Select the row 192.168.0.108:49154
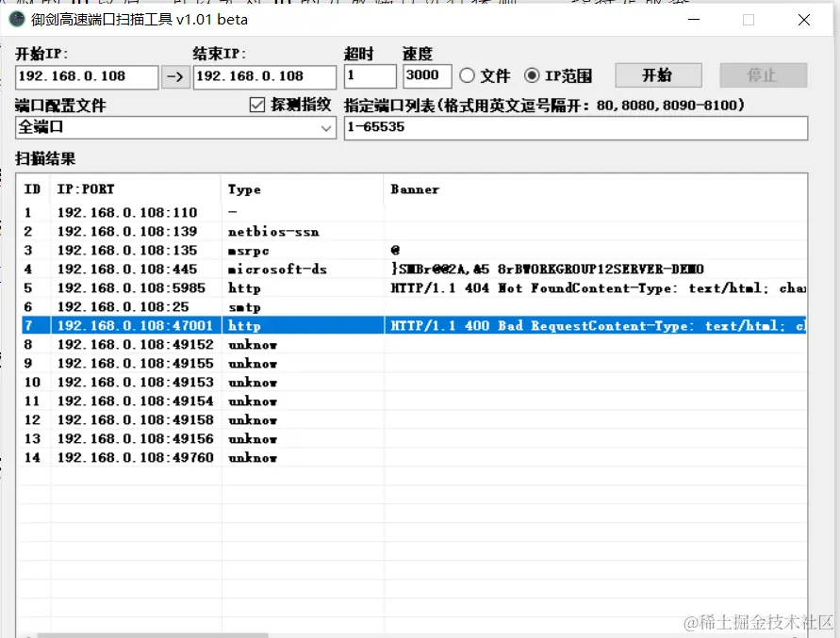Viewport: 840px width, 638px height. point(413,401)
